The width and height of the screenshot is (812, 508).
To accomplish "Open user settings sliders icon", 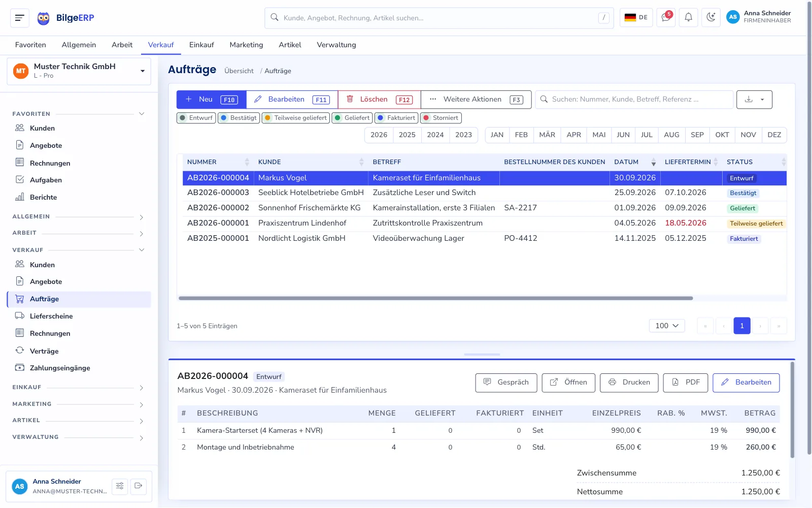I will (120, 486).
